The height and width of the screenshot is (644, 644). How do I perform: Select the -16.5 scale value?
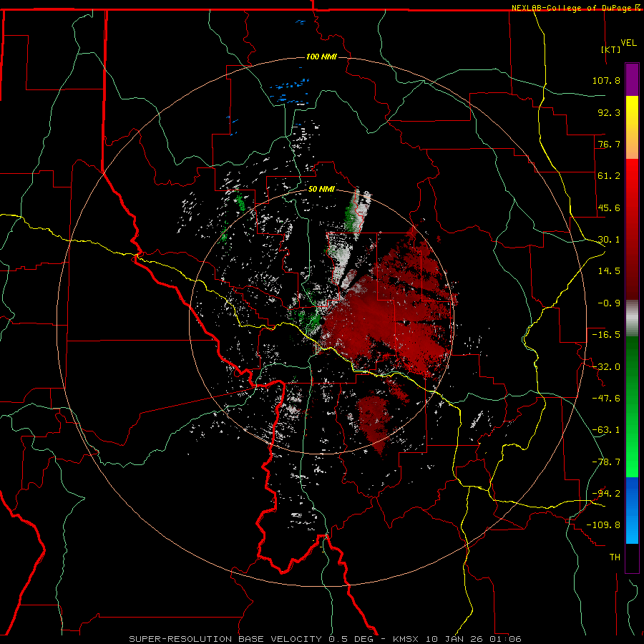[606, 335]
